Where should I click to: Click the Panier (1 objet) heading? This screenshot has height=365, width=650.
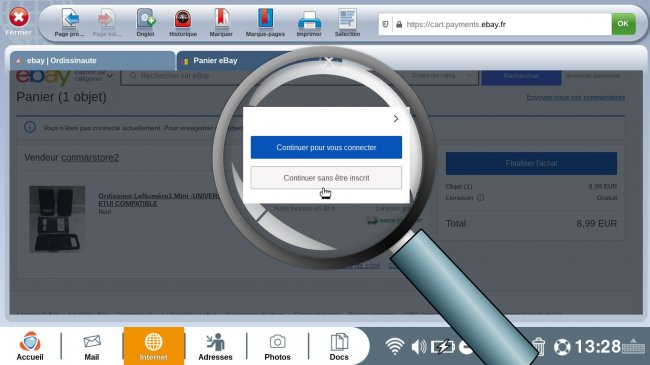[61, 97]
